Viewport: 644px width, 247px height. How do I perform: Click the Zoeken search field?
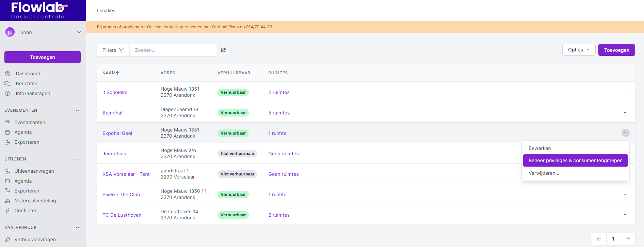pos(173,50)
